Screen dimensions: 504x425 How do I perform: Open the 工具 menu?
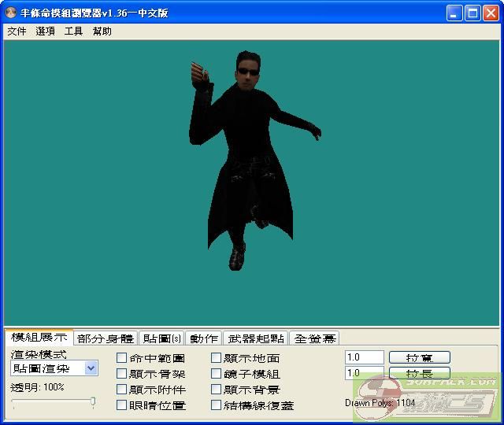(73, 31)
